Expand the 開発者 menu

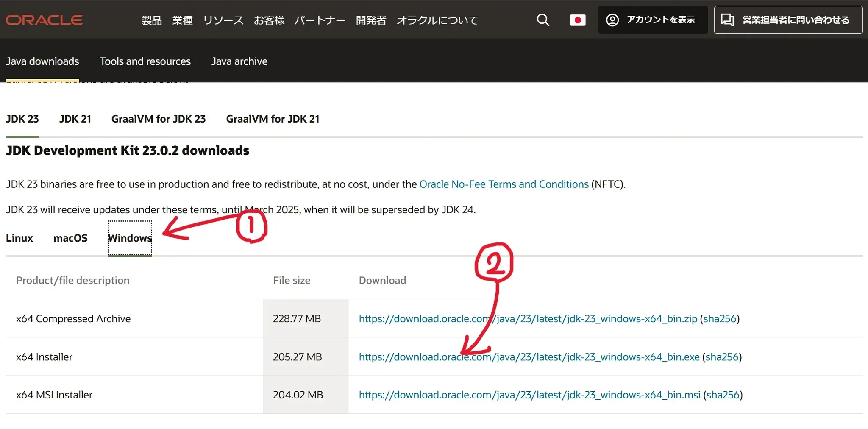pyautogui.click(x=371, y=20)
